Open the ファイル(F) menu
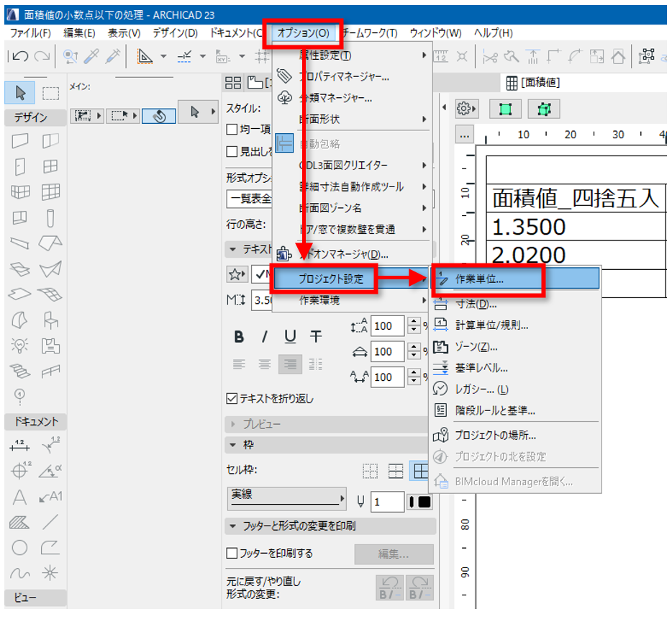Screen dimensions: 672x617 click(x=30, y=33)
